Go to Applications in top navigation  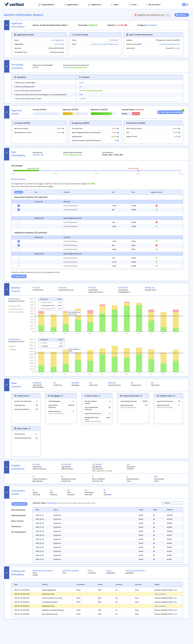click(71, 5)
